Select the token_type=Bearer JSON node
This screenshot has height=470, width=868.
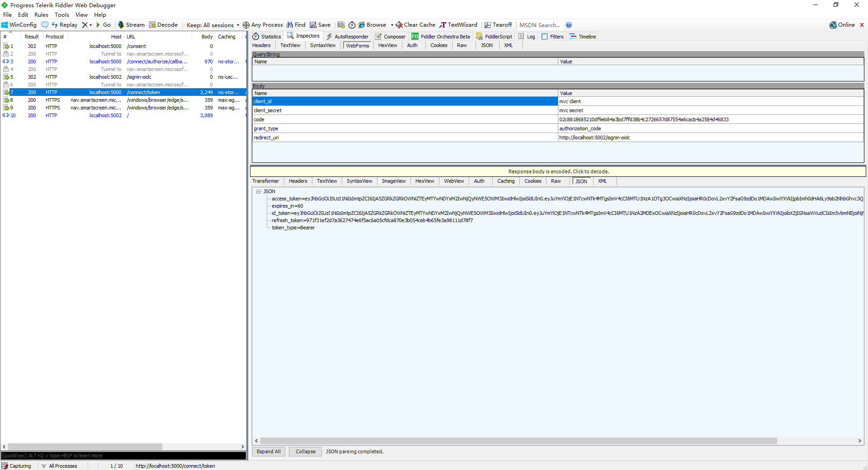(x=293, y=228)
